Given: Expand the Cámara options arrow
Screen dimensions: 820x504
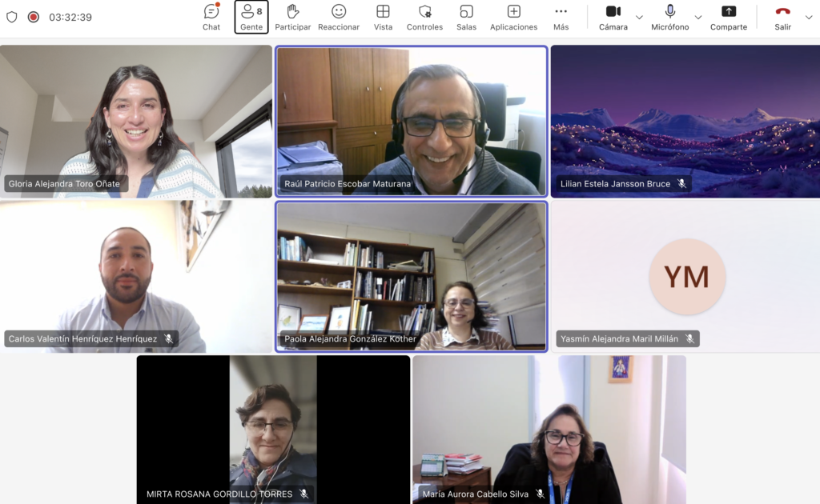Looking at the screenshot, I should click(x=639, y=18).
